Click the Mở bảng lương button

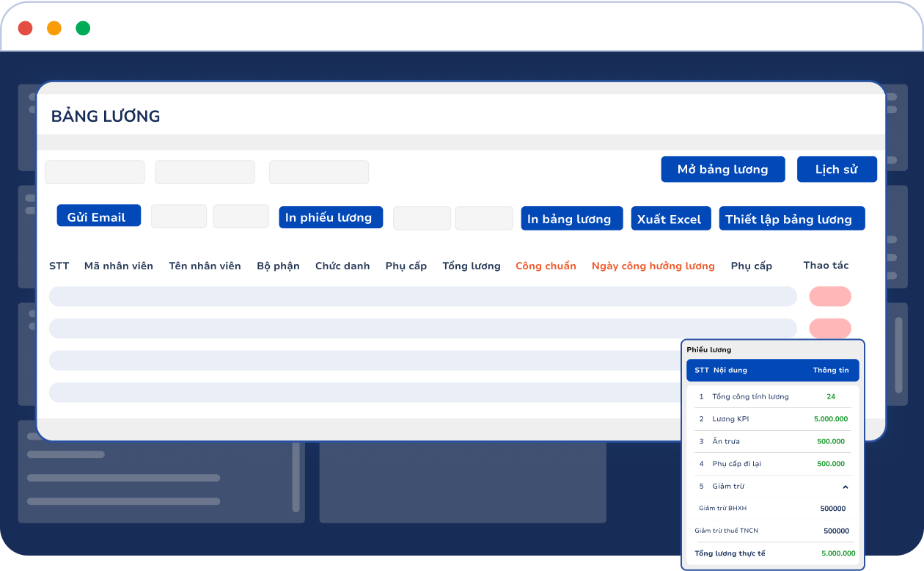click(722, 170)
